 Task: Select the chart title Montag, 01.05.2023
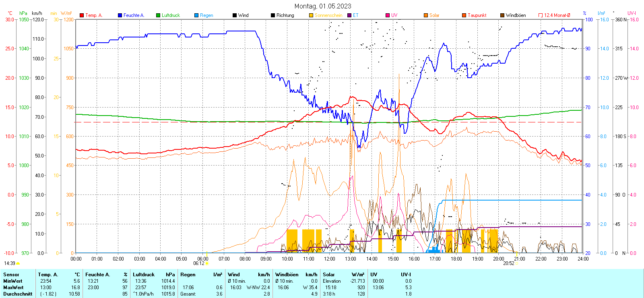[322, 6]
